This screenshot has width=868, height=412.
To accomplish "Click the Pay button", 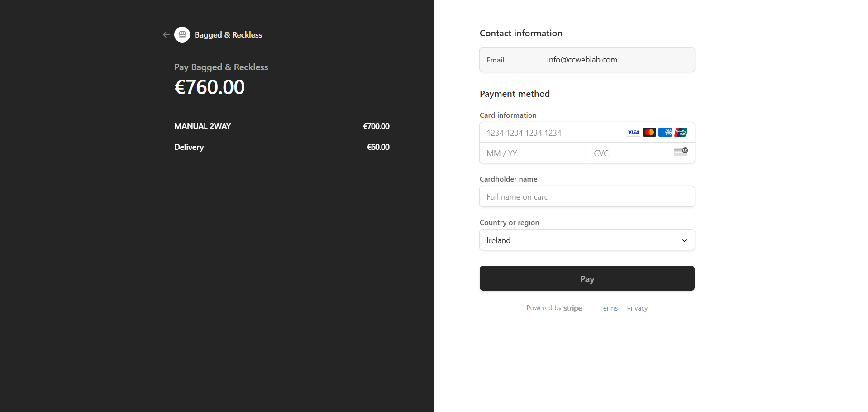I will pyautogui.click(x=587, y=278).
